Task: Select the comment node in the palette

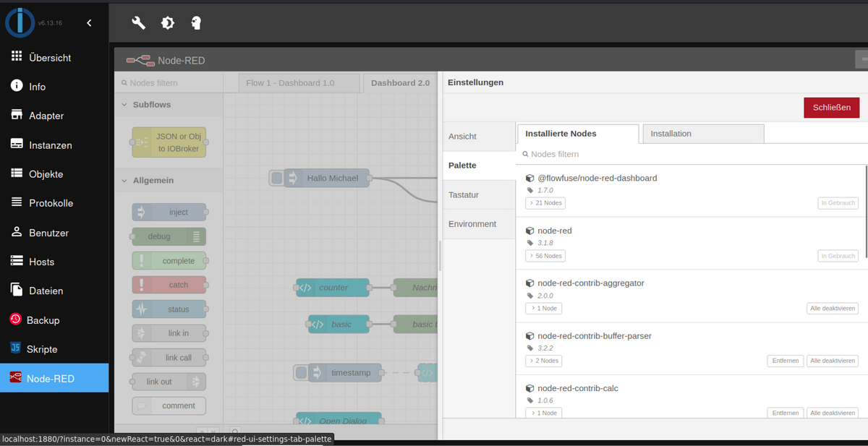Action: coord(169,406)
